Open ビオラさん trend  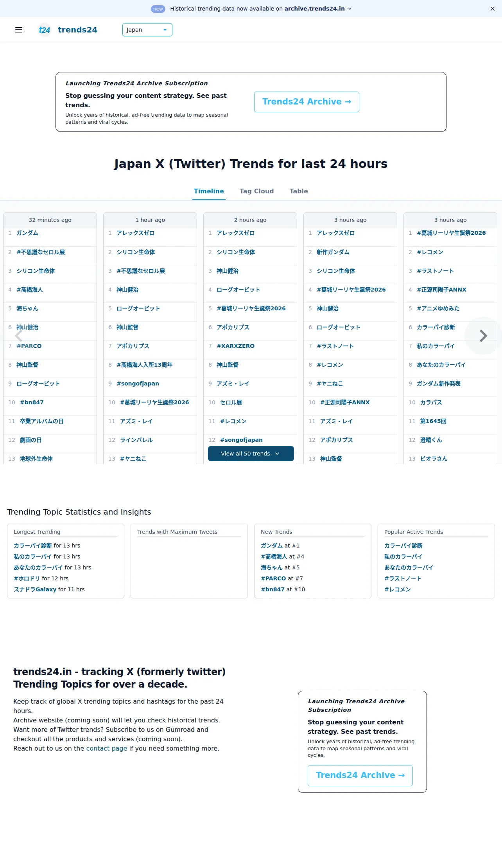point(434,459)
